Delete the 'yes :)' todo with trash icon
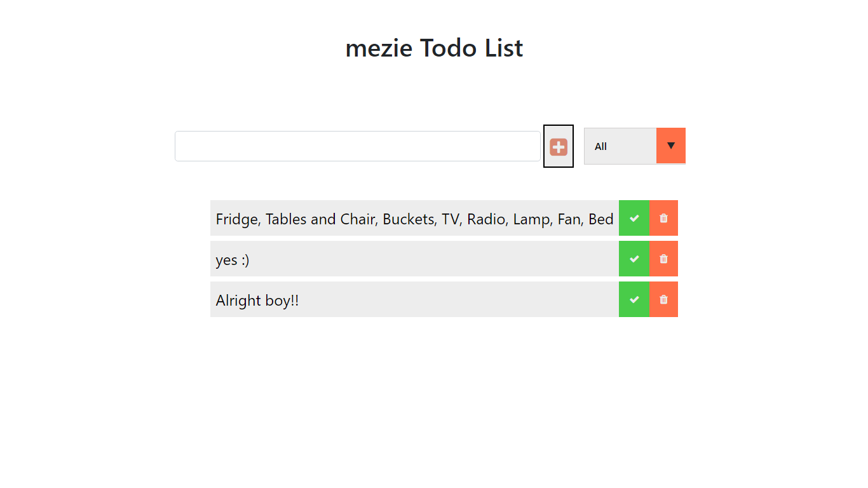Image resolution: width=868 pixels, height=488 pixels. click(x=663, y=259)
